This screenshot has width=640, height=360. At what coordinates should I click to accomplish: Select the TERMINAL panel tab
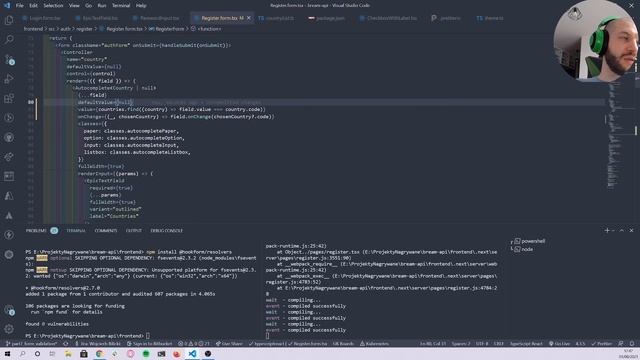tap(76, 231)
